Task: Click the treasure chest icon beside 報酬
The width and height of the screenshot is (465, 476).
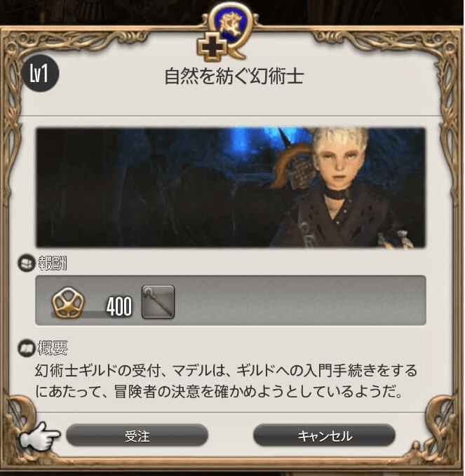Action: pos(27,263)
